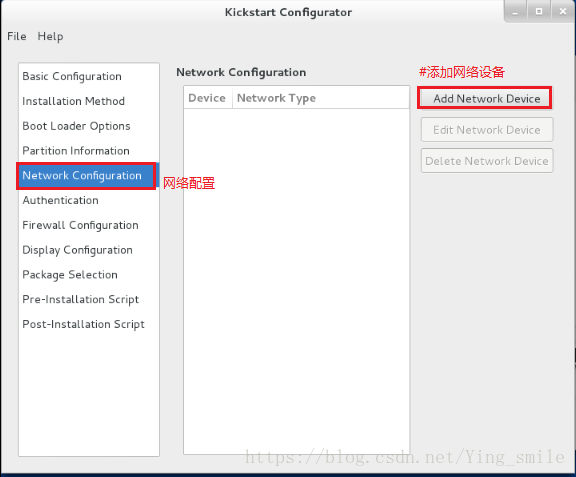The image size is (576, 477).
Task: Go to Partition Information section
Action: pos(89,151)
